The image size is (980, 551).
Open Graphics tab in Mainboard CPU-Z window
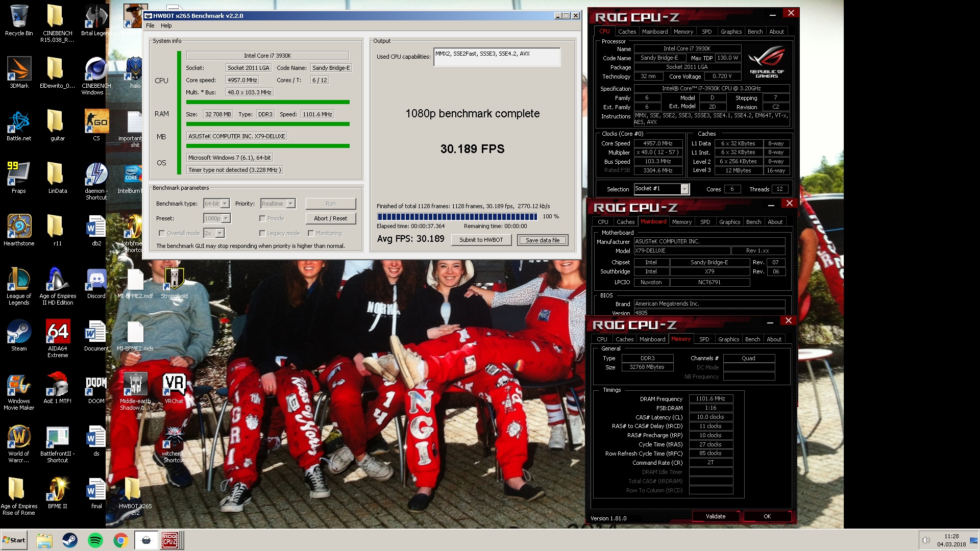click(x=729, y=222)
